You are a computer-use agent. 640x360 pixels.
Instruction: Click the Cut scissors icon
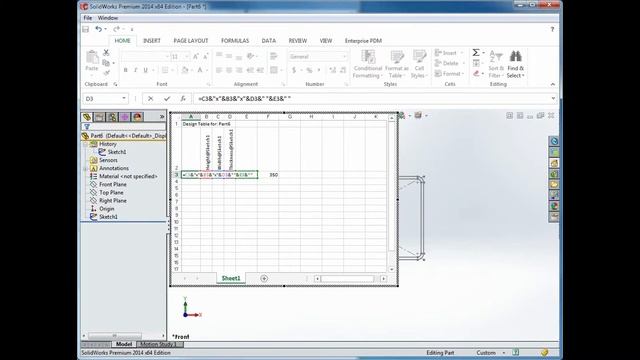click(x=106, y=53)
